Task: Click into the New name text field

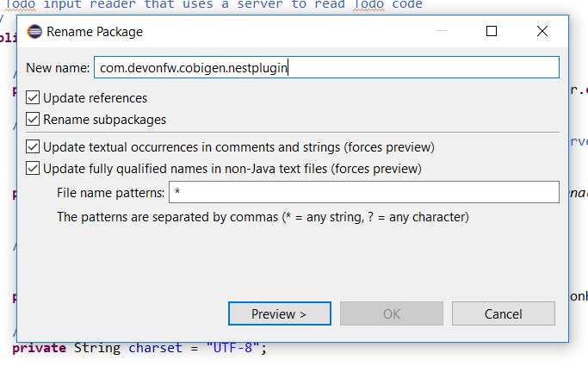Action: click(x=327, y=68)
